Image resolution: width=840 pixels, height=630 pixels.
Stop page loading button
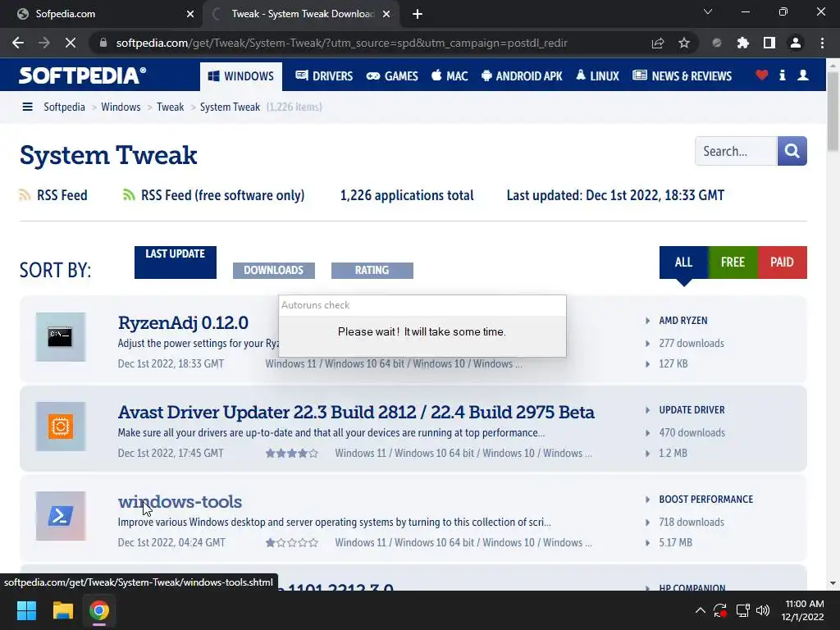click(71, 43)
